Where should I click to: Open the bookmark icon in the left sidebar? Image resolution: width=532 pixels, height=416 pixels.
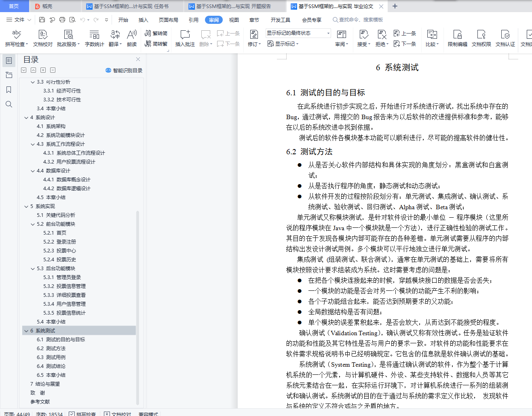[9, 90]
